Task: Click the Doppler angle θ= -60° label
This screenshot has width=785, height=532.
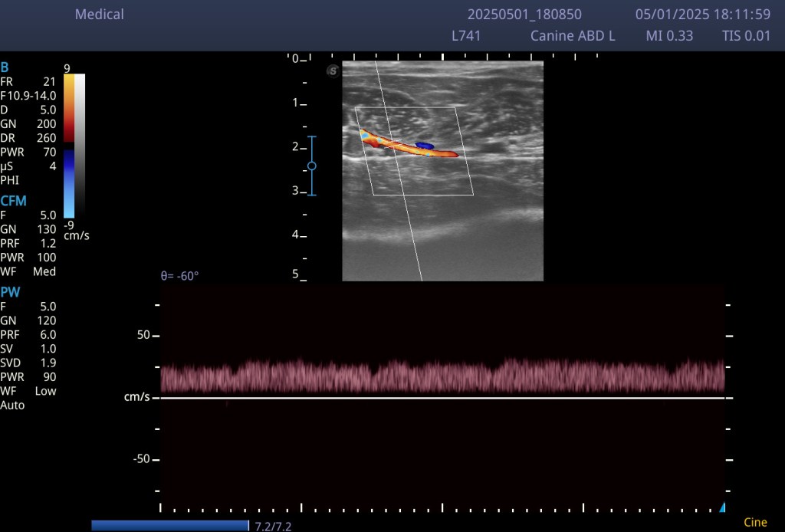Action: [179, 275]
